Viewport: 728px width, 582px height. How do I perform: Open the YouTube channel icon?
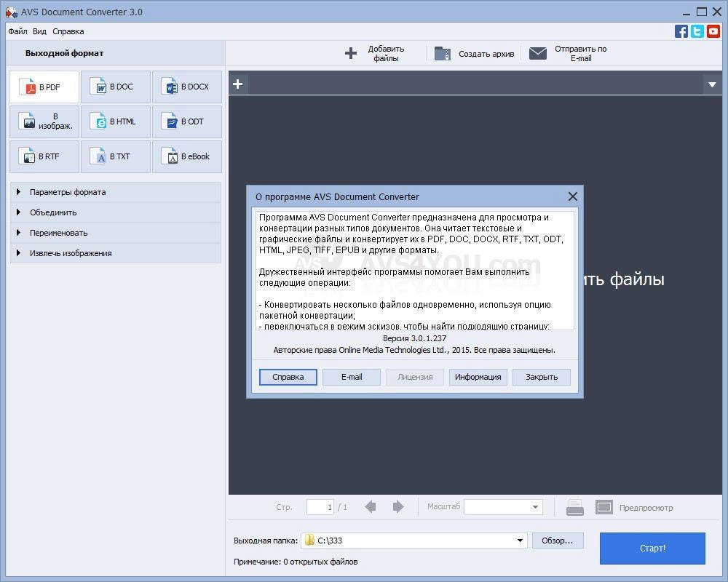(713, 31)
